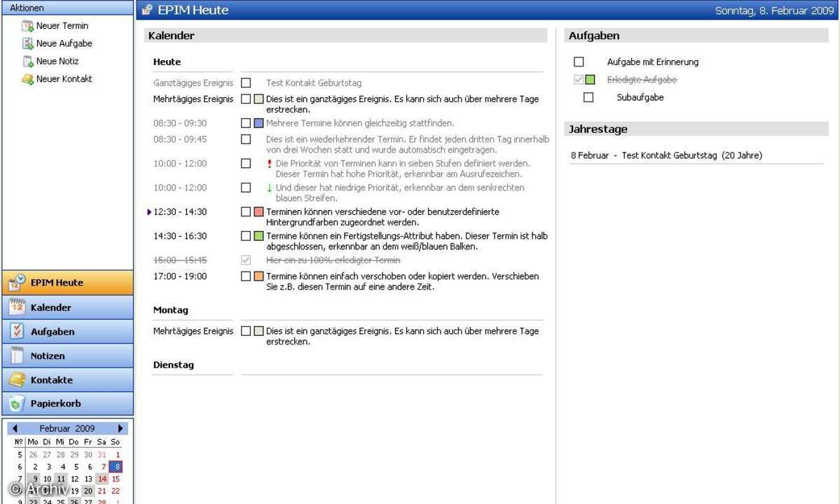Select highlighted day 8 in mini calendar

tap(116, 466)
